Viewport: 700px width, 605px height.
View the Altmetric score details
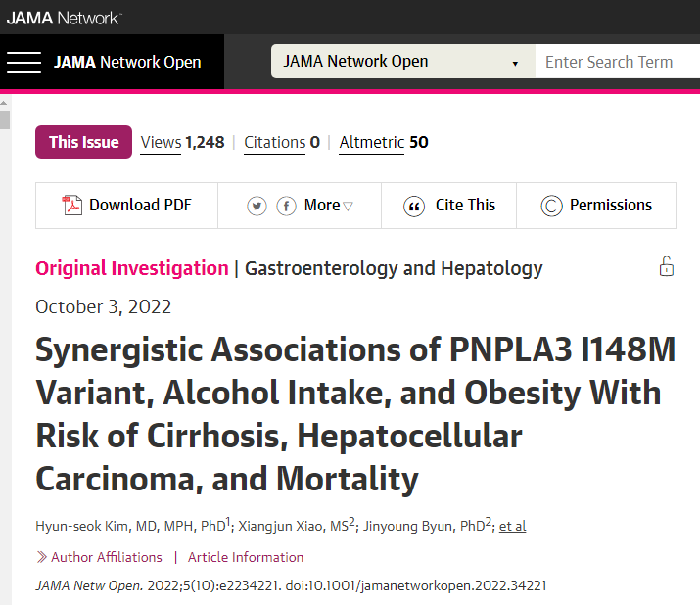pyautogui.click(x=384, y=142)
